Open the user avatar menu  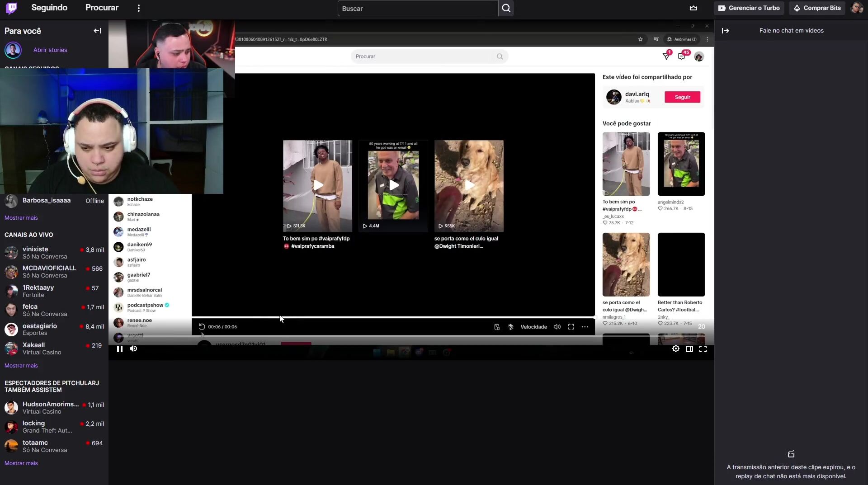pyautogui.click(x=857, y=8)
